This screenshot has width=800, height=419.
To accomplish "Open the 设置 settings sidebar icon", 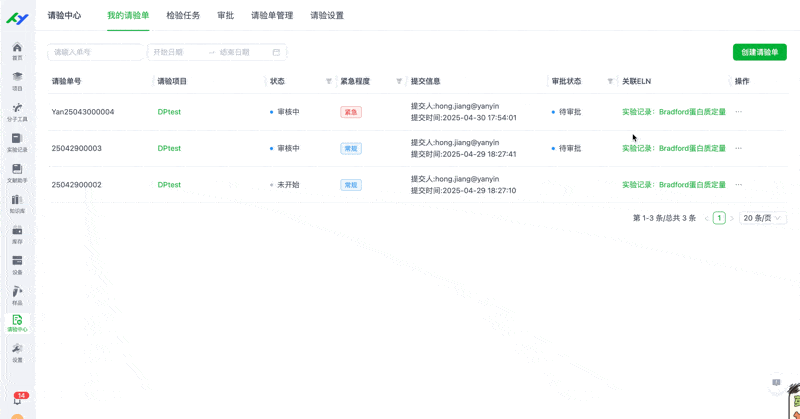I will [x=17, y=353].
